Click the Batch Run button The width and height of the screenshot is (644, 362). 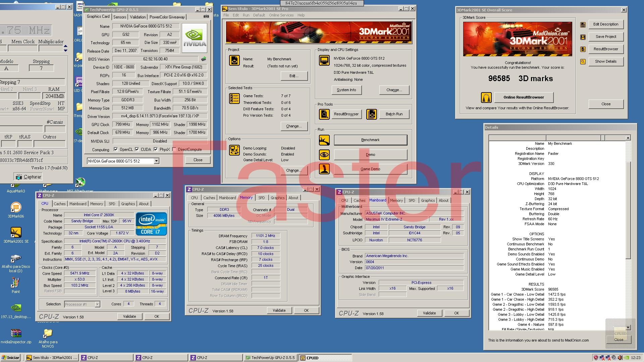click(394, 114)
